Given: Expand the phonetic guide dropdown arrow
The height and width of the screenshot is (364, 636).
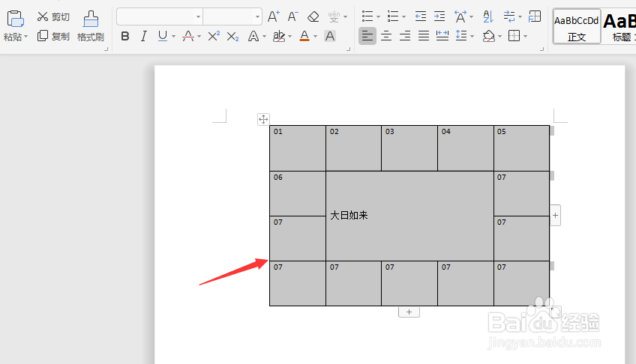Looking at the screenshot, I should pyautogui.click(x=346, y=17).
